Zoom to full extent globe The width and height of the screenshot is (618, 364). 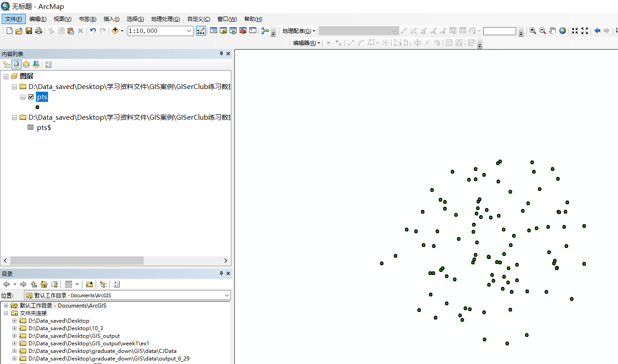tap(563, 31)
